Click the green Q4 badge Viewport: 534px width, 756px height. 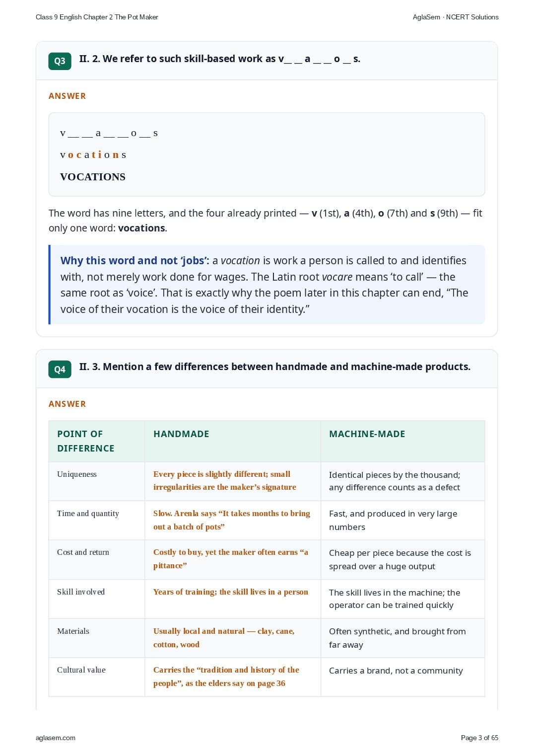pos(60,370)
